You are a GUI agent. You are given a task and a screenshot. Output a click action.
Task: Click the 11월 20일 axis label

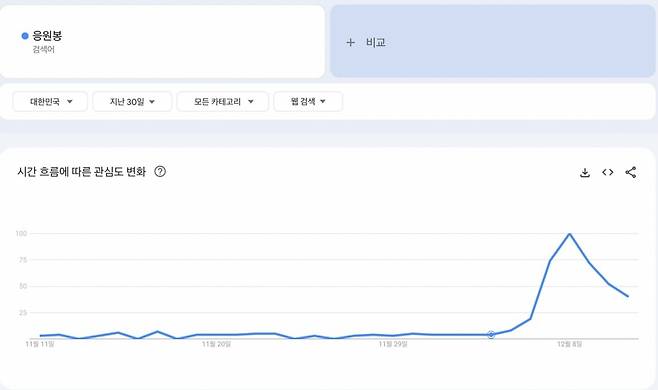coord(217,344)
